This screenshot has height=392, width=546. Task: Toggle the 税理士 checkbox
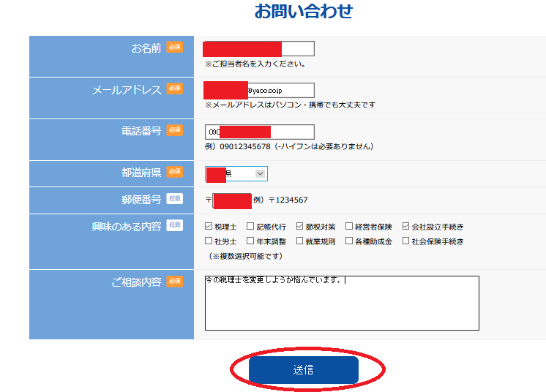pos(209,227)
